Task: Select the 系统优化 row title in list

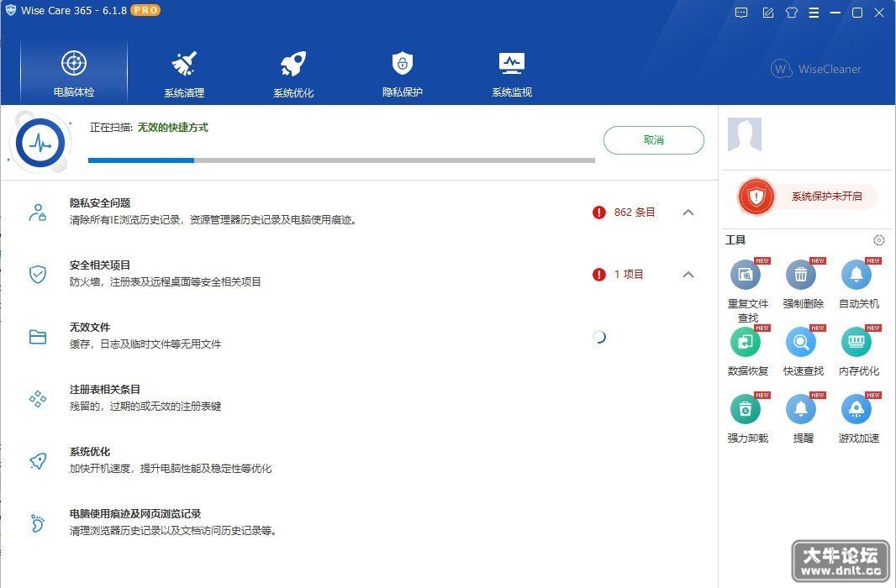Action: coord(90,452)
